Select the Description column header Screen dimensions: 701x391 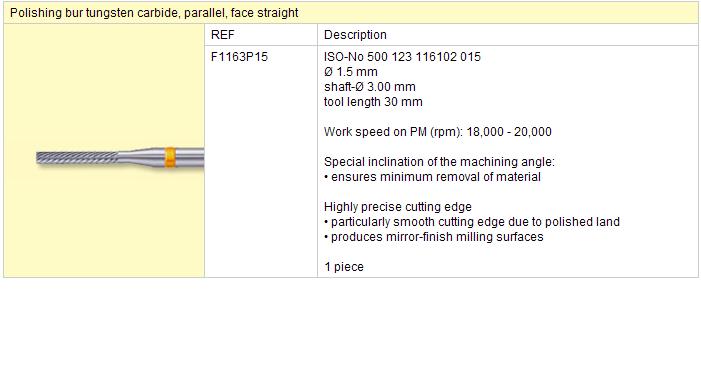point(355,35)
